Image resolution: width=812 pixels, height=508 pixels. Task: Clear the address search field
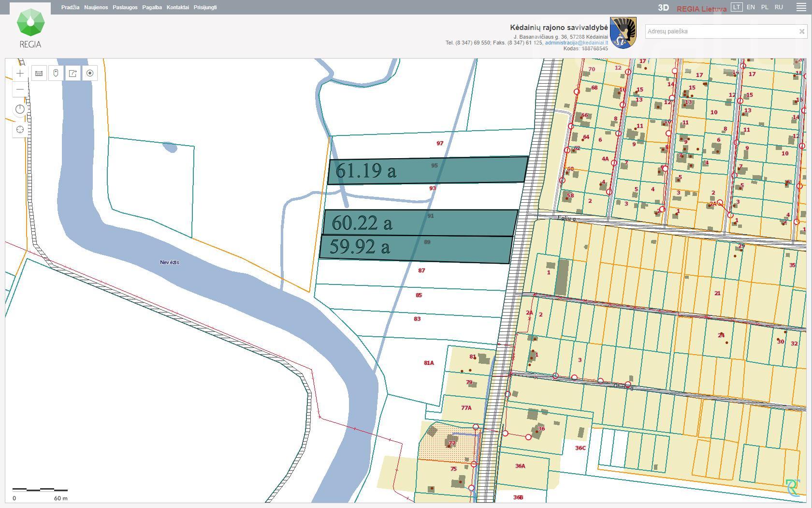(x=802, y=31)
